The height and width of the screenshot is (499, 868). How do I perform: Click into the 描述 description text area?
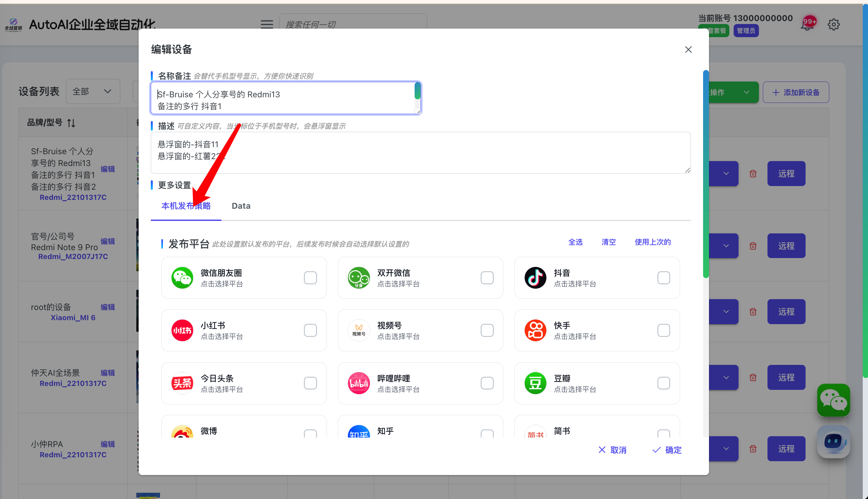coord(420,153)
